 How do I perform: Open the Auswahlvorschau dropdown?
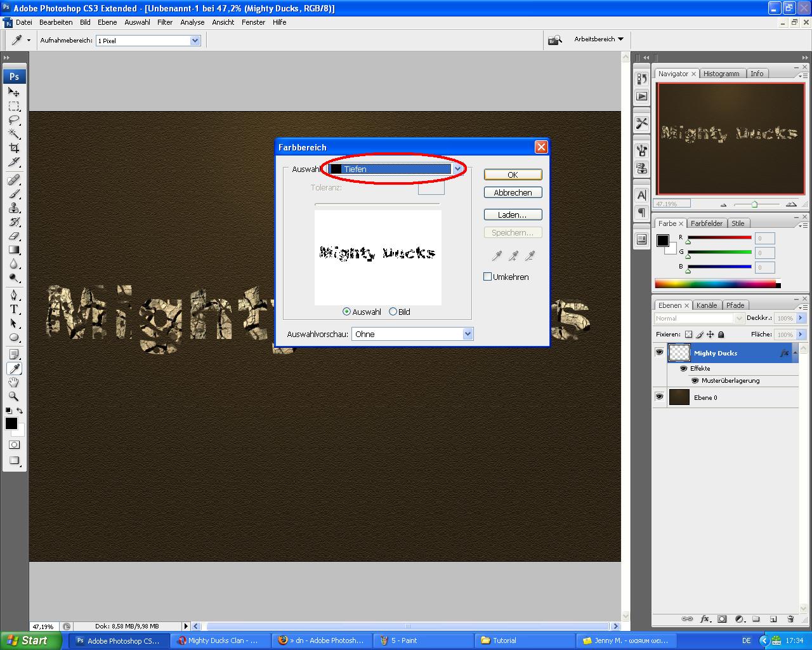pos(468,334)
